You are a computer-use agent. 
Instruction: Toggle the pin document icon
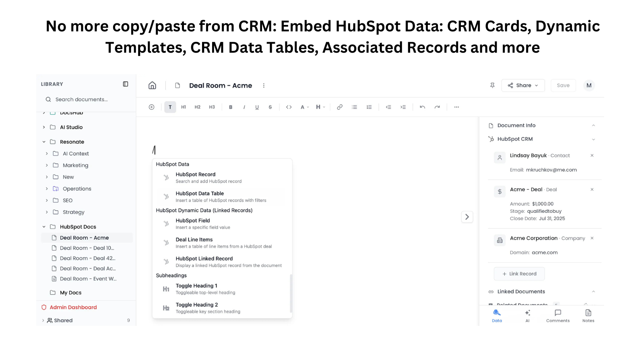point(492,85)
